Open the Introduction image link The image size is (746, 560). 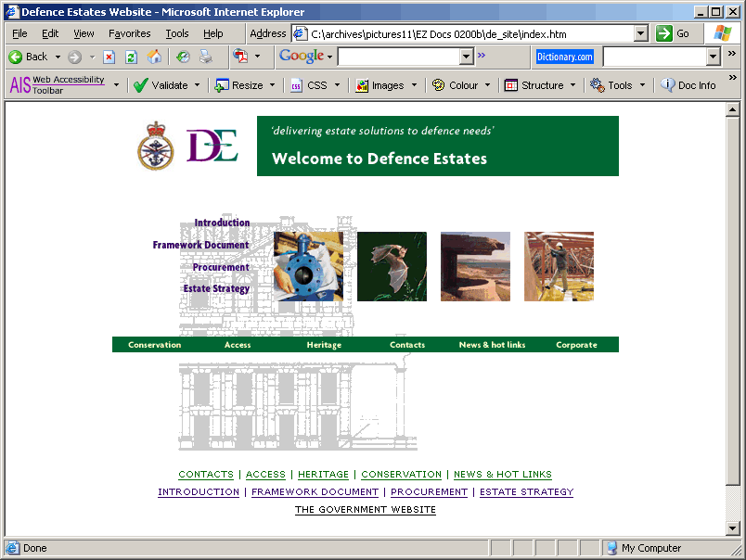[x=222, y=223]
